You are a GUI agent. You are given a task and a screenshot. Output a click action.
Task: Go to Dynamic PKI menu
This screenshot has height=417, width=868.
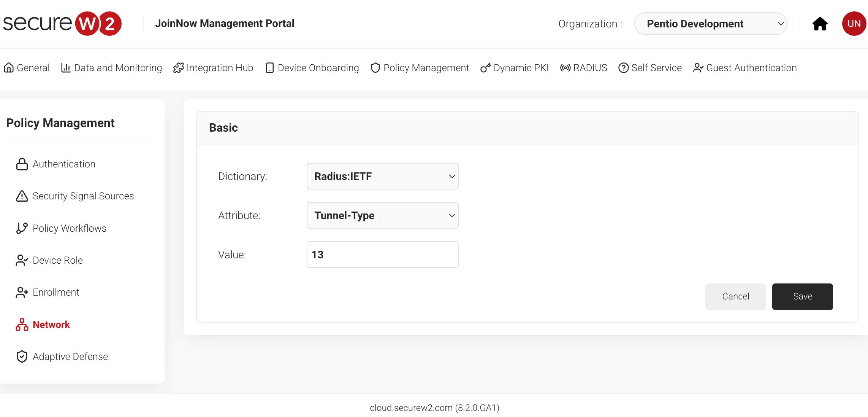[515, 68]
